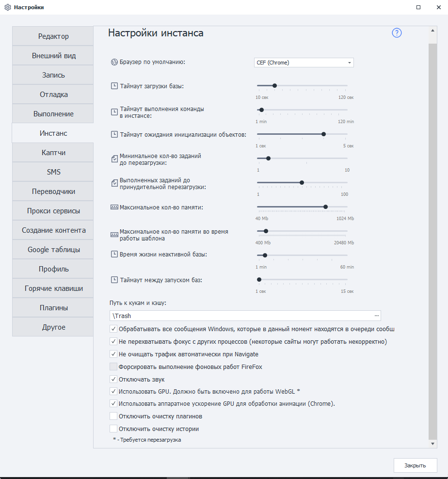Enable 'Отключить очистку истории' checkbox
Screen dimensions: 448x479
point(113,429)
